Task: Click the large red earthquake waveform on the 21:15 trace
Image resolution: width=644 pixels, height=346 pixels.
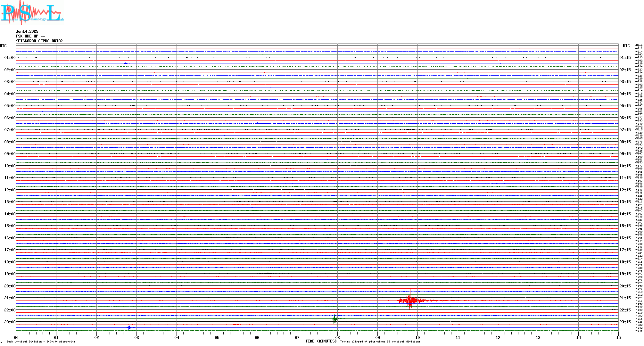Action: [x=411, y=301]
